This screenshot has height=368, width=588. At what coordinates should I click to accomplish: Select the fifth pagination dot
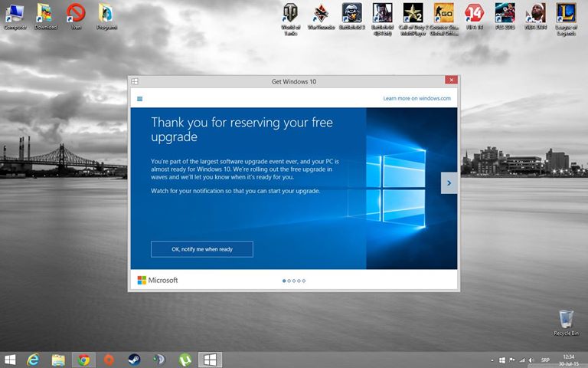[x=304, y=281]
